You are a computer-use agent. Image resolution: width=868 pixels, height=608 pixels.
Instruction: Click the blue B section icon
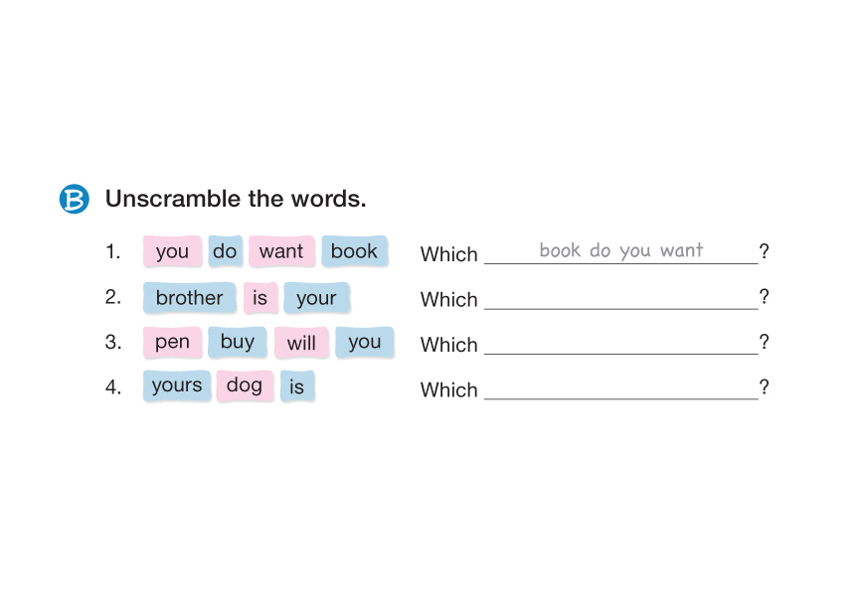tap(75, 199)
